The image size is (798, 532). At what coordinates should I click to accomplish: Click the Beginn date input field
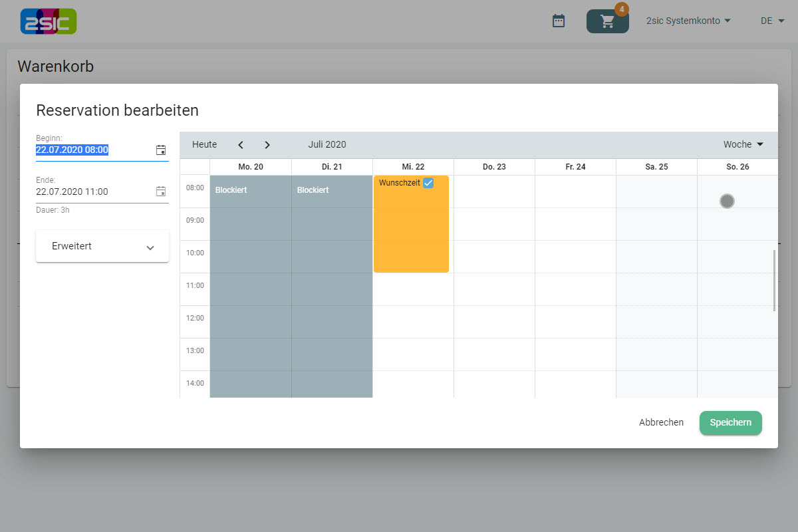[93, 150]
